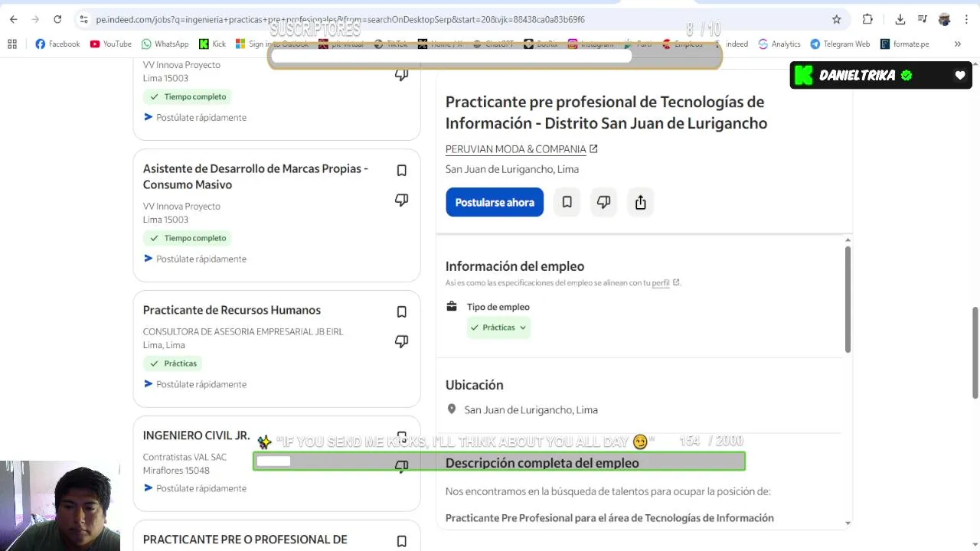Reload the Indeed page
Viewport: 980px width, 551px height.
(x=57, y=19)
